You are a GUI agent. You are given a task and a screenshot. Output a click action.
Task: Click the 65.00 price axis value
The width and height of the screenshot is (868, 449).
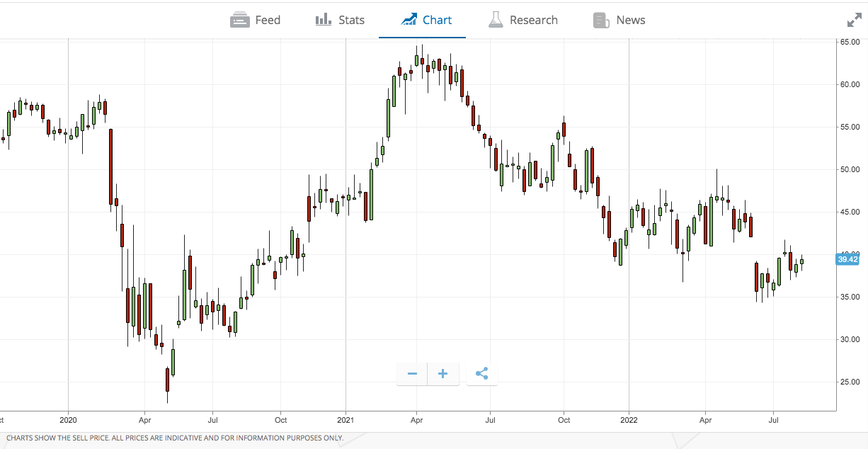pos(849,42)
